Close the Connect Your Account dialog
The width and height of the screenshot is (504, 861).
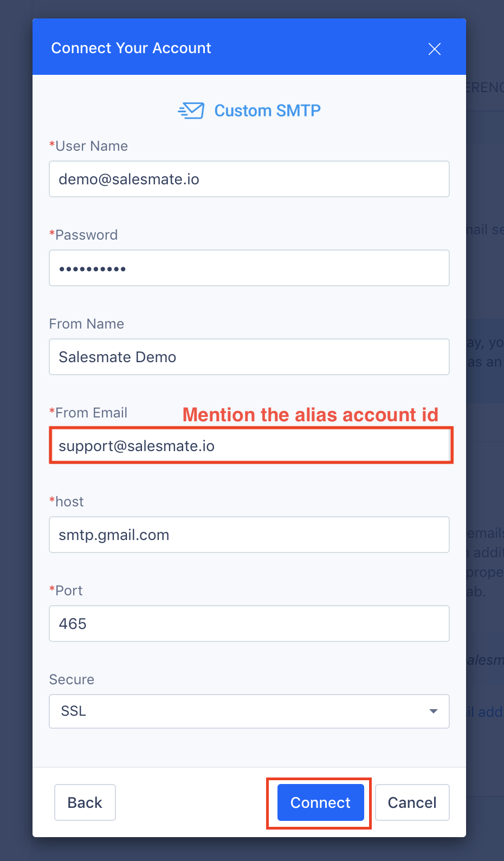click(x=434, y=49)
